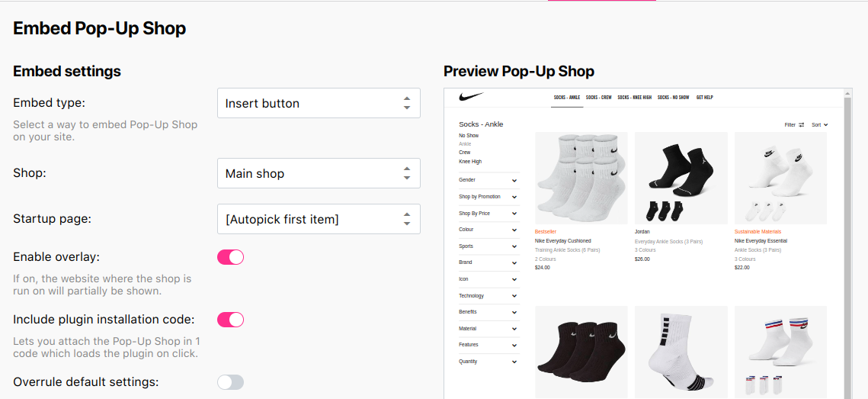
Task: Open the Sort chevron menu
Action: 826,124
